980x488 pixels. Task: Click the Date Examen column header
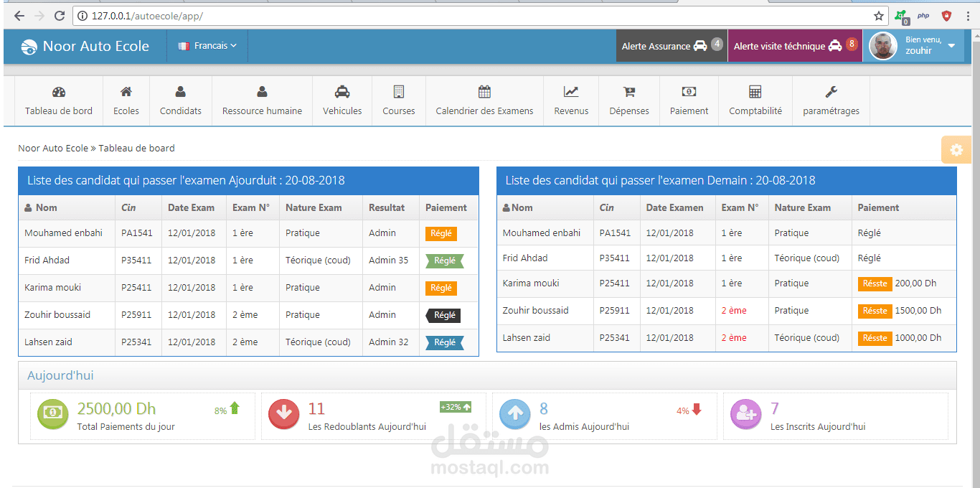click(x=674, y=207)
